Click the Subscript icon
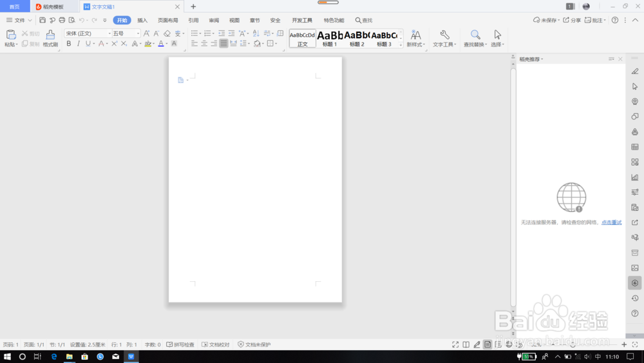Image resolution: width=644 pixels, height=363 pixels. [124, 44]
